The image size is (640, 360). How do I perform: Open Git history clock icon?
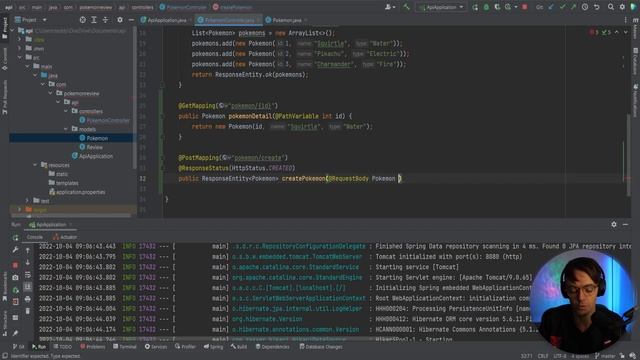585,7
